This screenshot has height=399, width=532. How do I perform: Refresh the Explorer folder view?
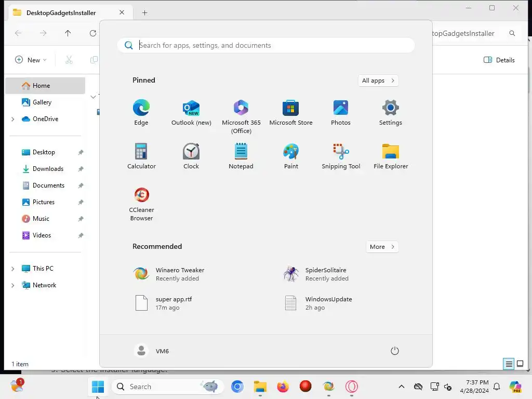[92, 33]
